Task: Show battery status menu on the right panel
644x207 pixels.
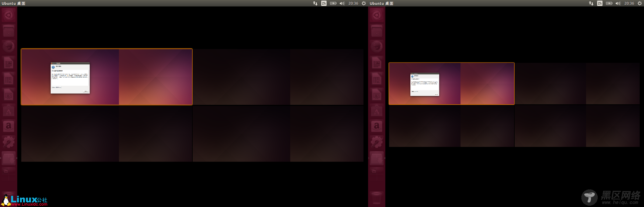Action: [x=609, y=3]
